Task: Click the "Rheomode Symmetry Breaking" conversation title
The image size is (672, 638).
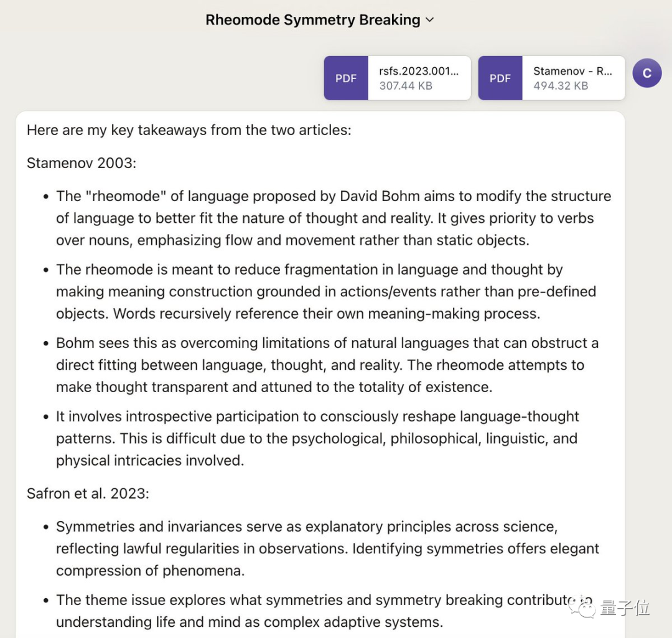Action: point(313,20)
